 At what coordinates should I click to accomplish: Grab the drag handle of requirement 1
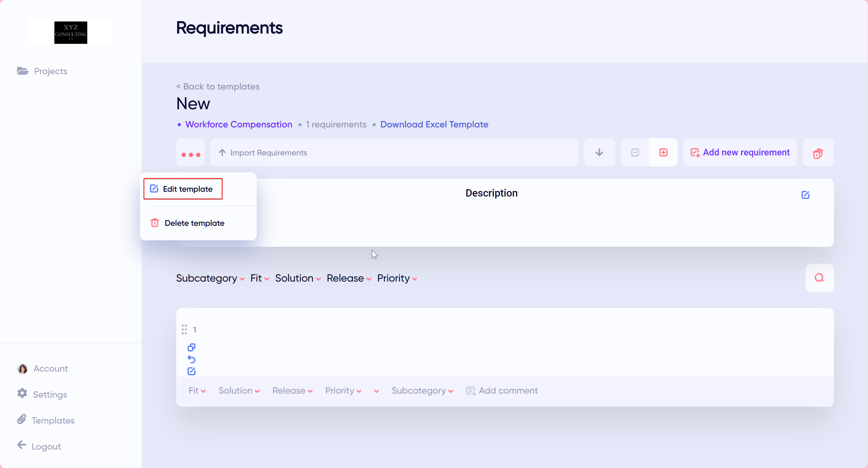(184, 329)
